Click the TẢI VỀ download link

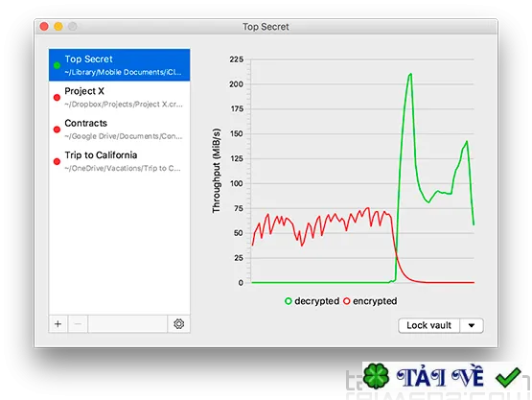(x=440, y=377)
